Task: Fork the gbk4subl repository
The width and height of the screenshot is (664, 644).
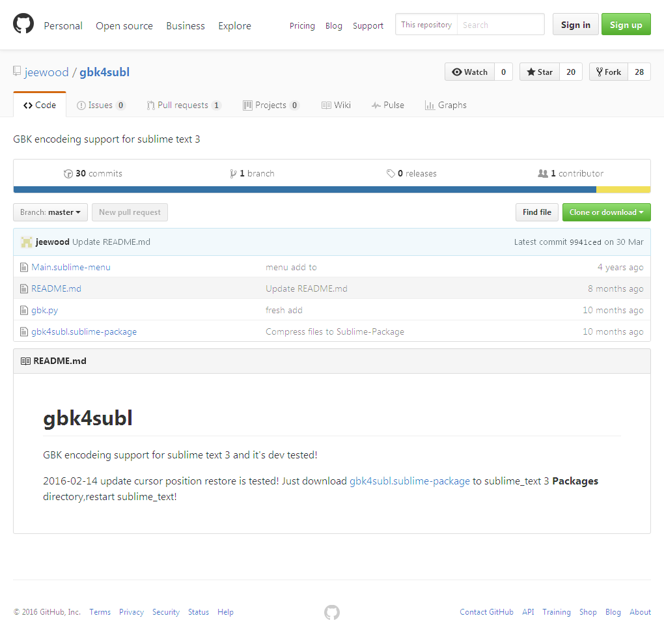Action: [x=609, y=72]
